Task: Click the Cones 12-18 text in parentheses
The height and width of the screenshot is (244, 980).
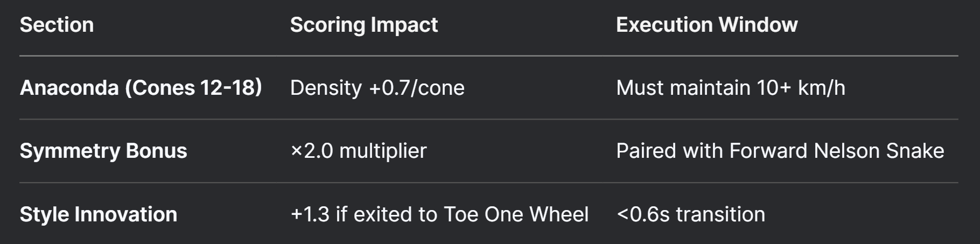Action: pos(194,87)
